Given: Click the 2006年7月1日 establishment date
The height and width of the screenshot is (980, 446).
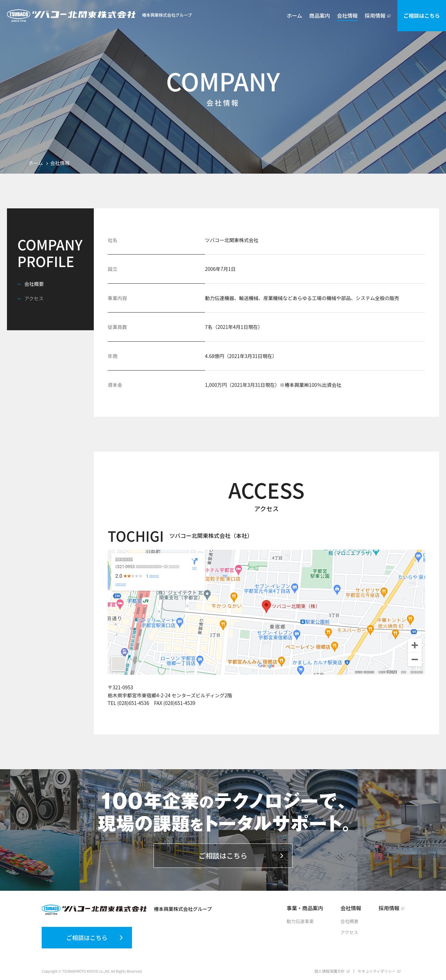Looking at the screenshot, I should point(220,269).
